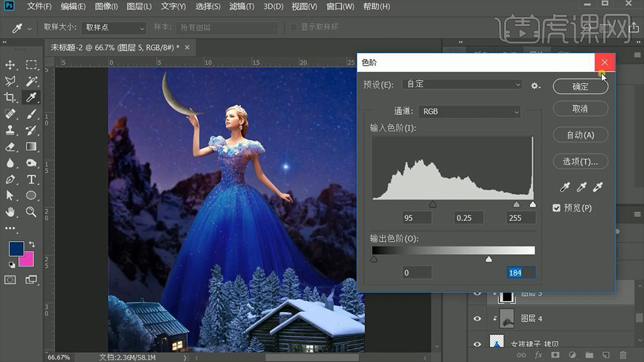This screenshot has width=644, height=362.
Task: Open the Levels preset options gear
Action: tap(535, 86)
